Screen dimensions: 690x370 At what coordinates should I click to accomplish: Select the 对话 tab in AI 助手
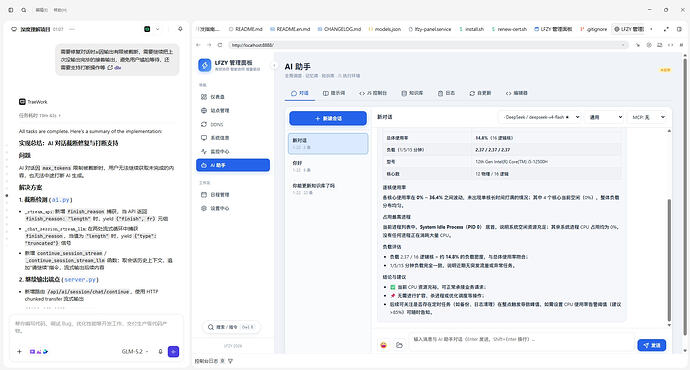click(x=300, y=93)
